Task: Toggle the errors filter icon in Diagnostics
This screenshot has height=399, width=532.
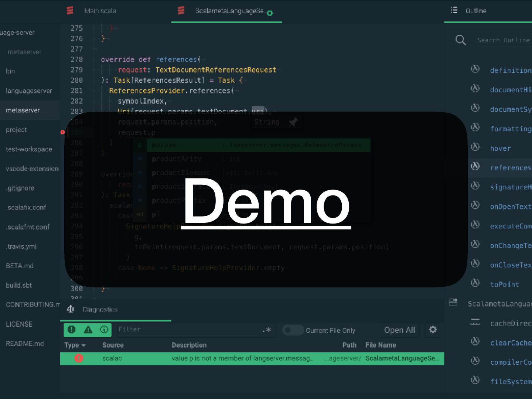Action: coord(72,330)
